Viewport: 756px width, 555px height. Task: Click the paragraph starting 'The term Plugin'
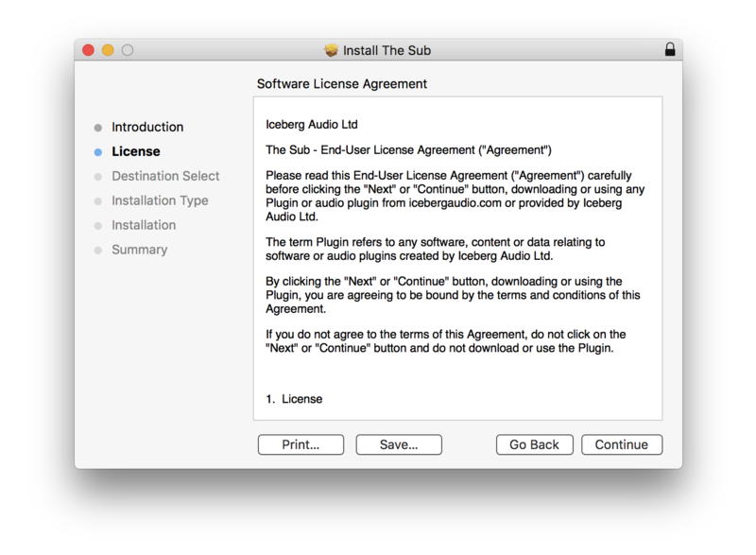point(435,249)
